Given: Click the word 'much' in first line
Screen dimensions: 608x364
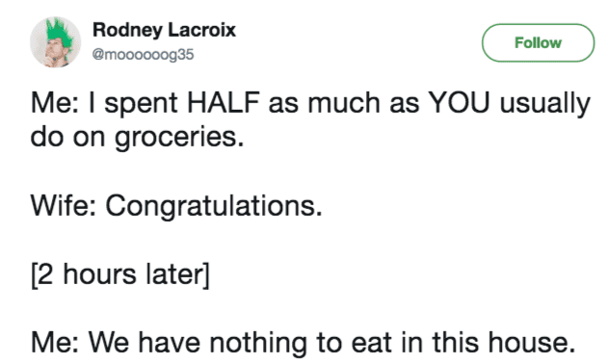Looking at the screenshot, I should (344, 103).
